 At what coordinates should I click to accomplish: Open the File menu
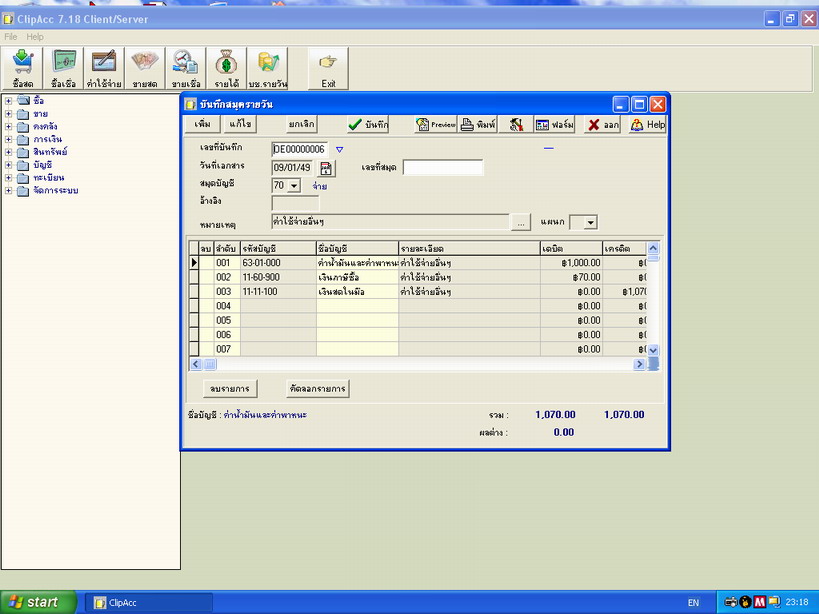click(12, 37)
